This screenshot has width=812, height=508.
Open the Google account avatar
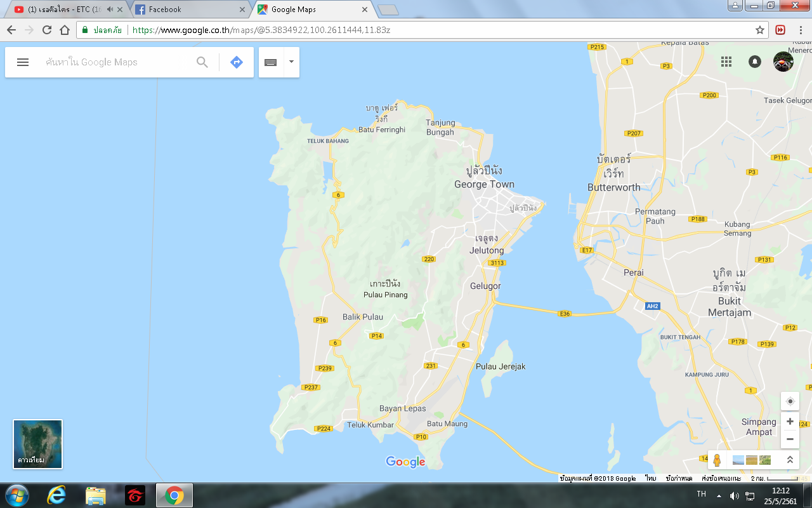pyautogui.click(x=783, y=62)
